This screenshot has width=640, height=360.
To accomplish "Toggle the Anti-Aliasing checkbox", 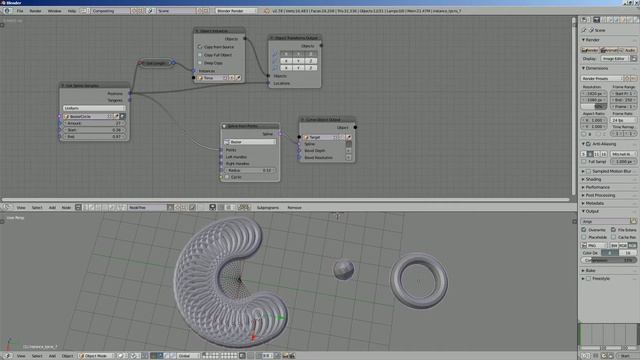I will click(x=588, y=144).
